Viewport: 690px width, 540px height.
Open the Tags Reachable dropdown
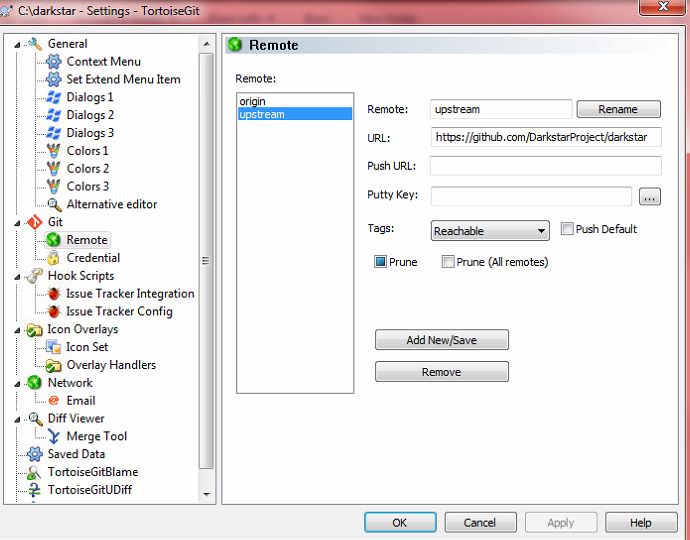(490, 231)
